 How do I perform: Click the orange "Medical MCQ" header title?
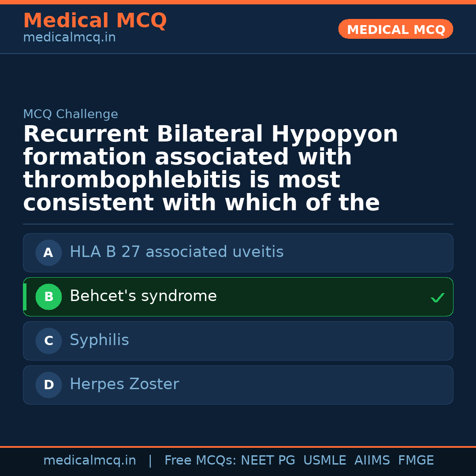(x=95, y=21)
